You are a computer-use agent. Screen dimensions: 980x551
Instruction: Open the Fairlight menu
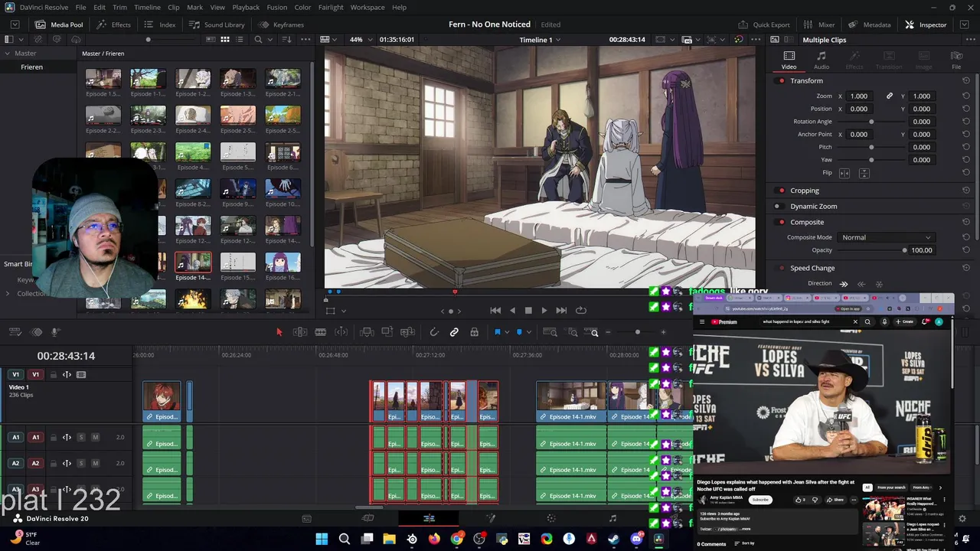click(331, 7)
